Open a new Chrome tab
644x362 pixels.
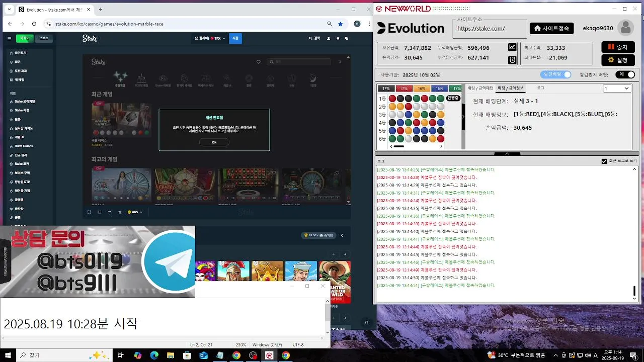pos(101,9)
